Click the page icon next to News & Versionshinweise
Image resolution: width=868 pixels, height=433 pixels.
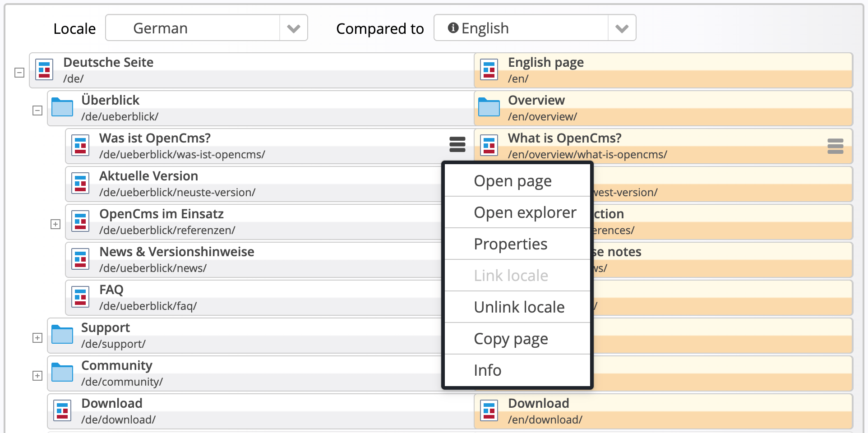pos(81,259)
